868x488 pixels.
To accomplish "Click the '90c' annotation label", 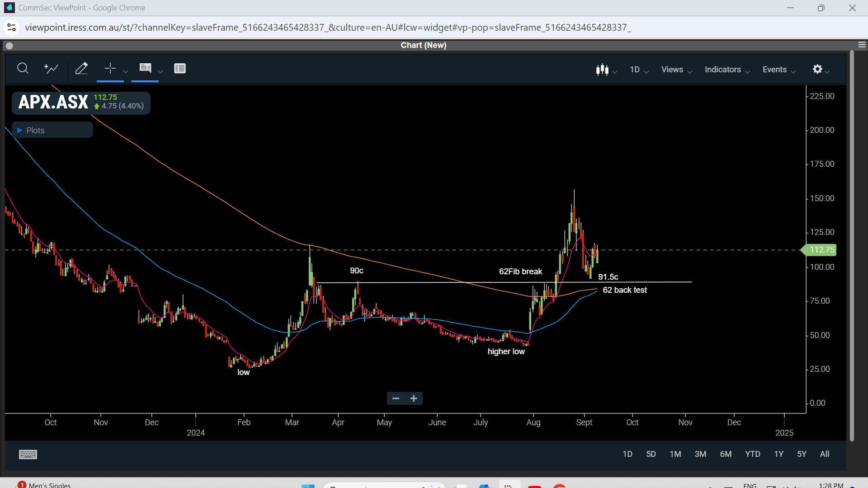I will pyautogui.click(x=356, y=271).
